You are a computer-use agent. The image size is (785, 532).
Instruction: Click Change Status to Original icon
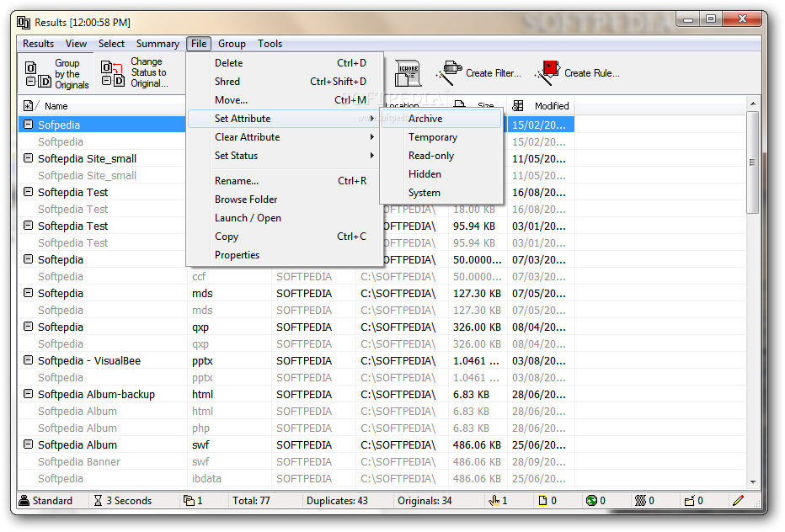(x=113, y=73)
